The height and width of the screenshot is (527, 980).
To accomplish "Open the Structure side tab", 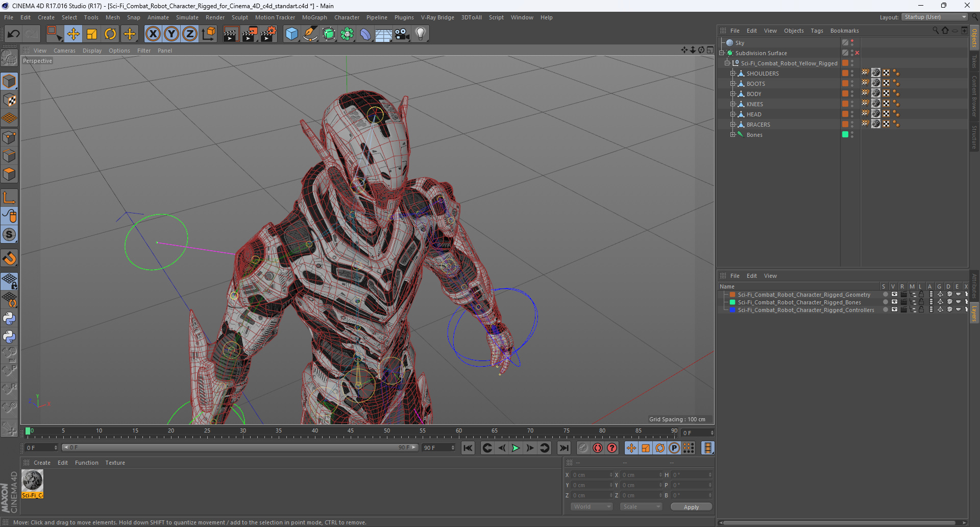I will (974, 137).
